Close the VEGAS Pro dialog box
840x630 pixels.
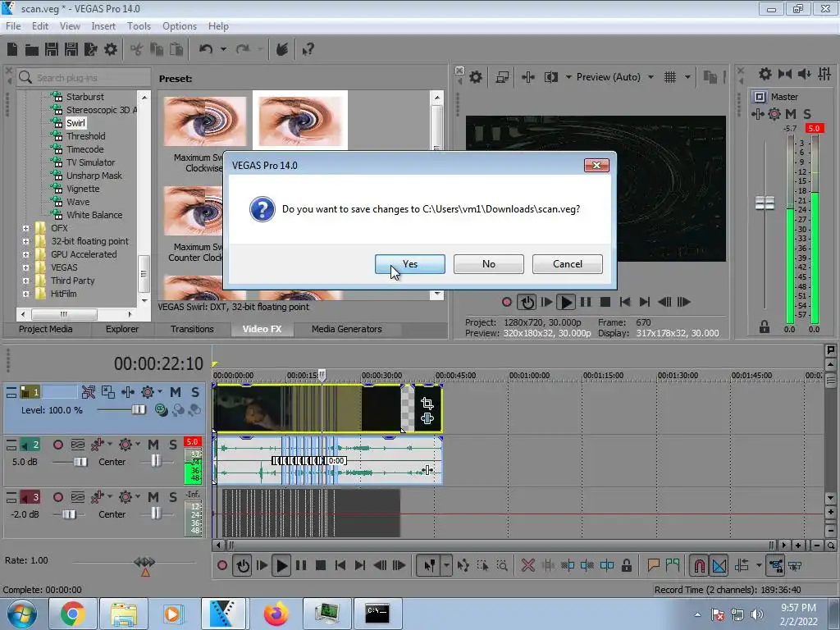596,165
